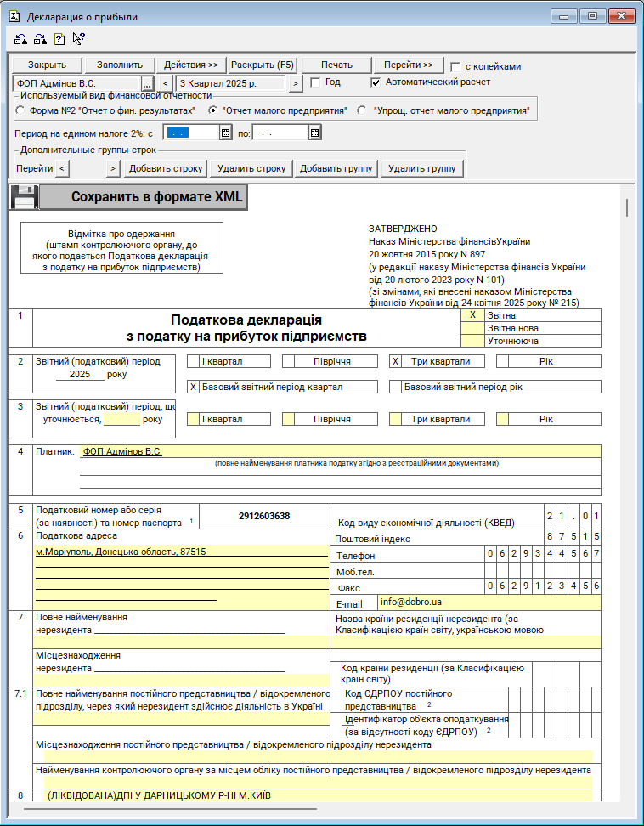This screenshot has height=826, width=644.
Task: Click the first toolbar icon under the title
Action: (20, 38)
